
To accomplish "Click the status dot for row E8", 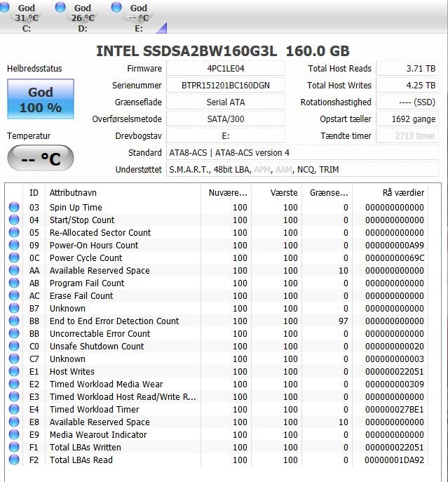I will [14, 422].
